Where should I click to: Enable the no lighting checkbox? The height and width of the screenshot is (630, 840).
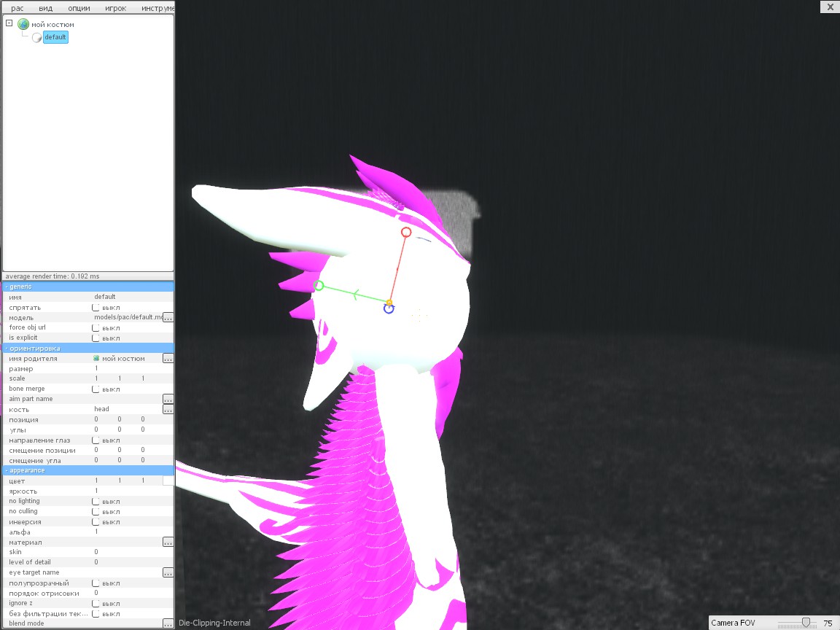tap(96, 502)
